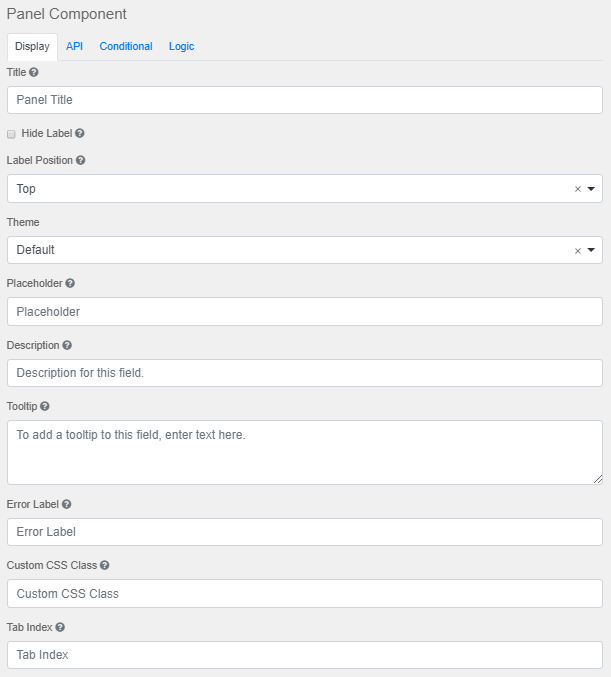The height and width of the screenshot is (677, 611).
Task: Open the Label Position dropdown arrow
Action: tap(591, 189)
